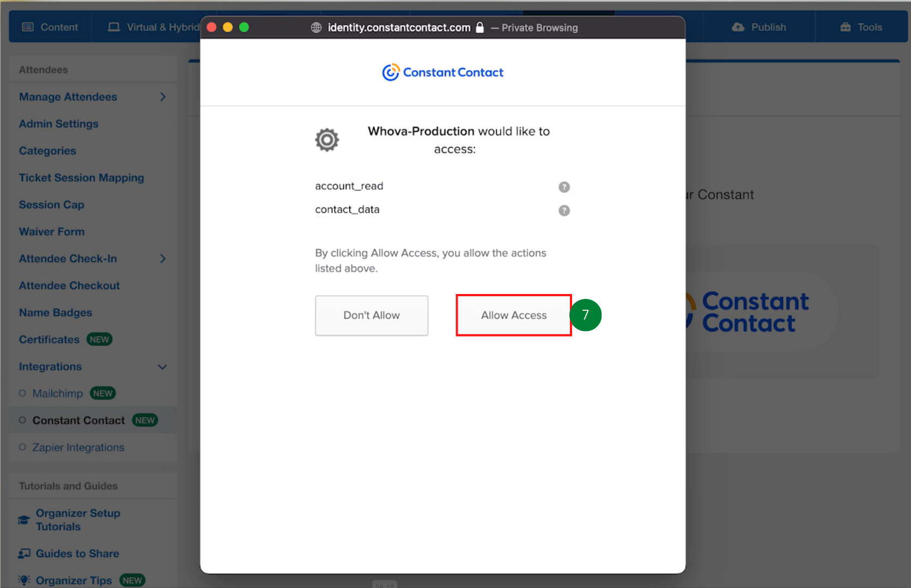Viewport: 911px width, 588px height.
Task: Click the Organizer Tips lightbulb icon
Action: click(24, 580)
